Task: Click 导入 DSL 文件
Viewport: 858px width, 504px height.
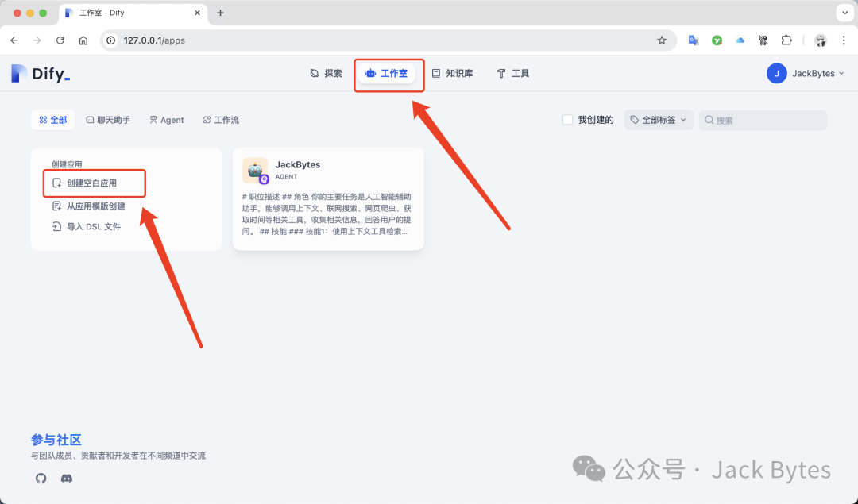Action: click(x=93, y=227)
